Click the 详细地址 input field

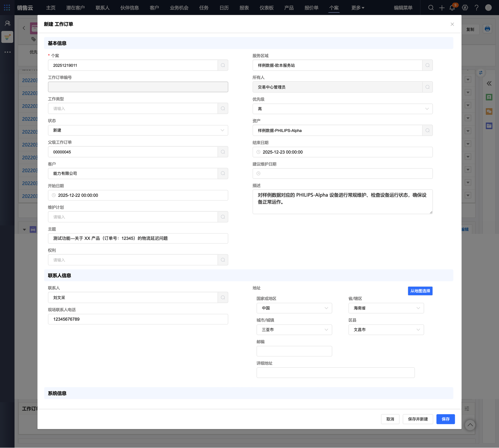point(335,373)
